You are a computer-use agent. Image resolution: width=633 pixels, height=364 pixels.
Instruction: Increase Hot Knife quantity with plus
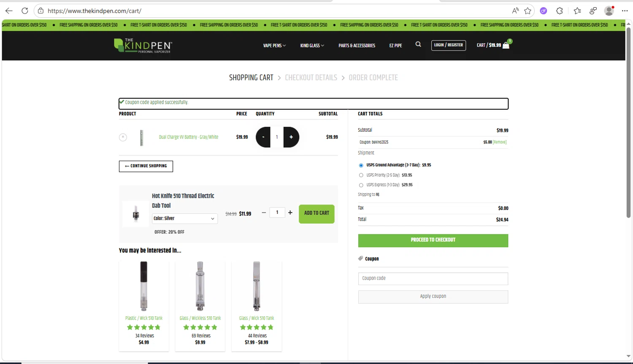click(x=290, y=213)
